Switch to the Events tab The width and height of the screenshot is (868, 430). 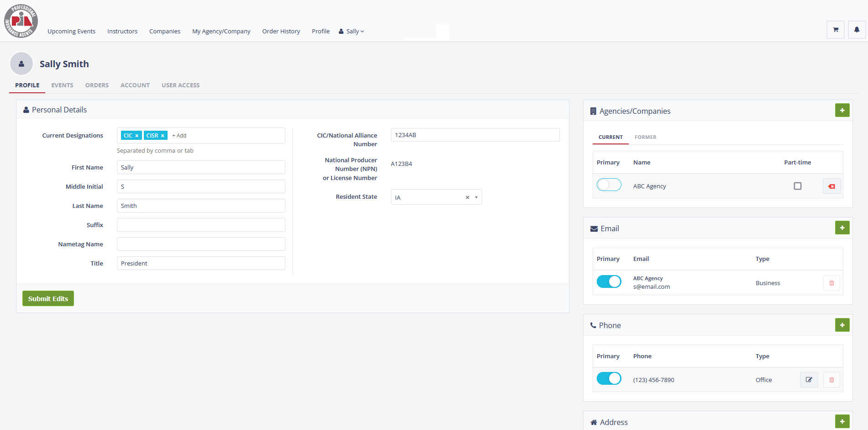click(x=62, y=85)
